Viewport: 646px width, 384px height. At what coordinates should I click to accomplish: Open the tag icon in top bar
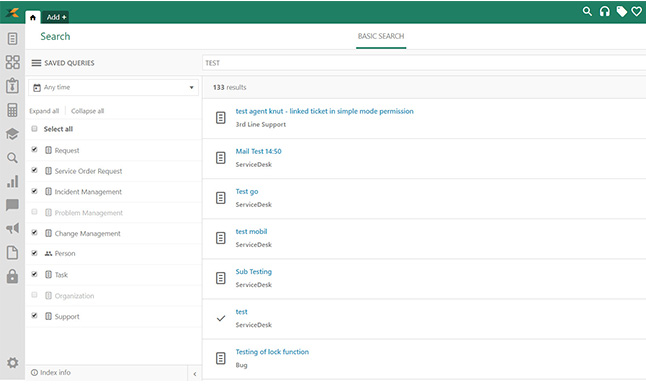[621, 12]
